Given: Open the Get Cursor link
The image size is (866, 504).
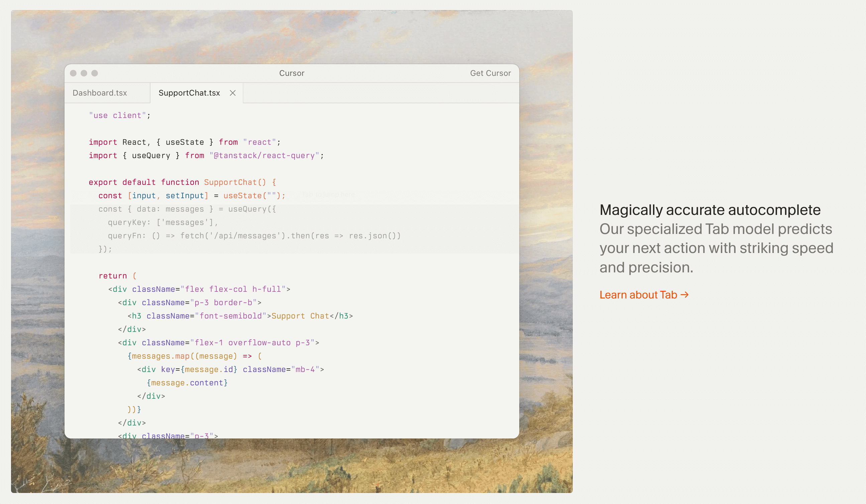Looking at the screenshot, I should (491, 73).
